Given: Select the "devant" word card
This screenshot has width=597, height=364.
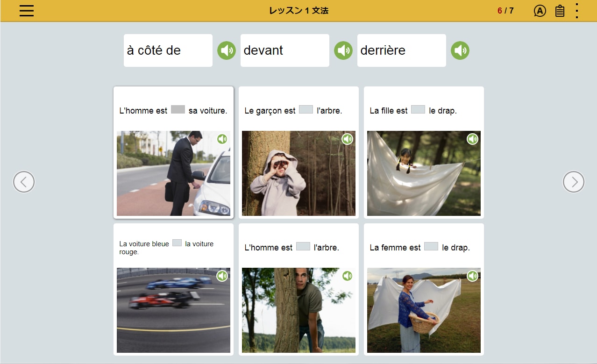Looking at the screenshot, I should (x=285, y=50).
